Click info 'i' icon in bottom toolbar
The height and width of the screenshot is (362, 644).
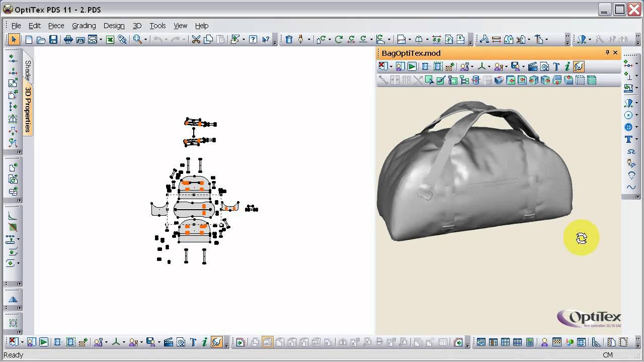(205, 342)
